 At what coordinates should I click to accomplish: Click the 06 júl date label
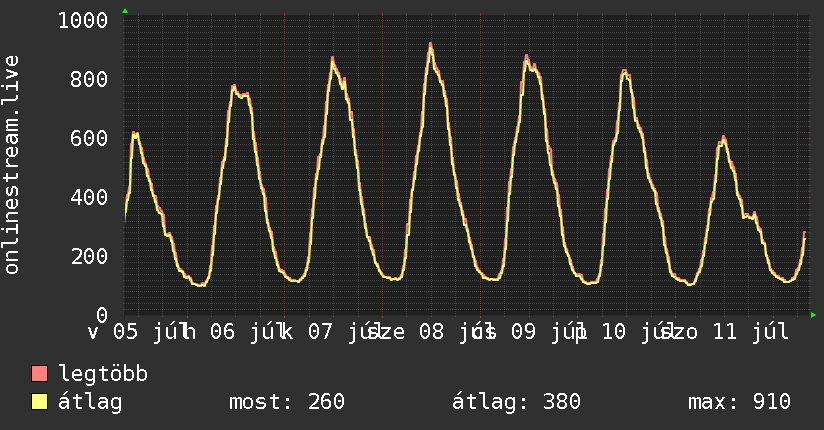coord(242,332)
